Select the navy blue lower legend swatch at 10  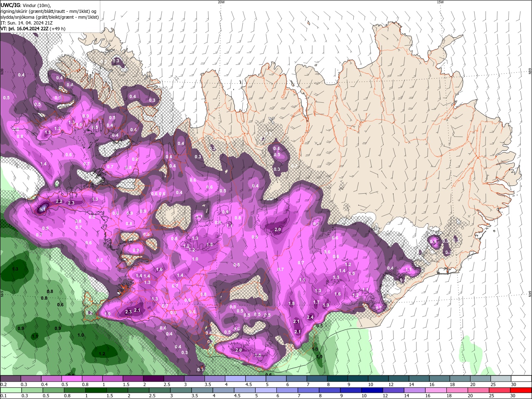coord(372,390)
